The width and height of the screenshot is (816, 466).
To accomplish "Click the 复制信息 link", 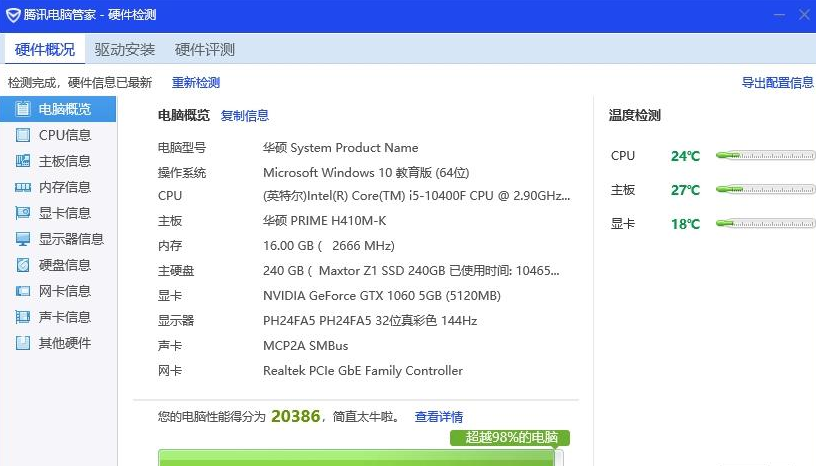I will (245, 116).
